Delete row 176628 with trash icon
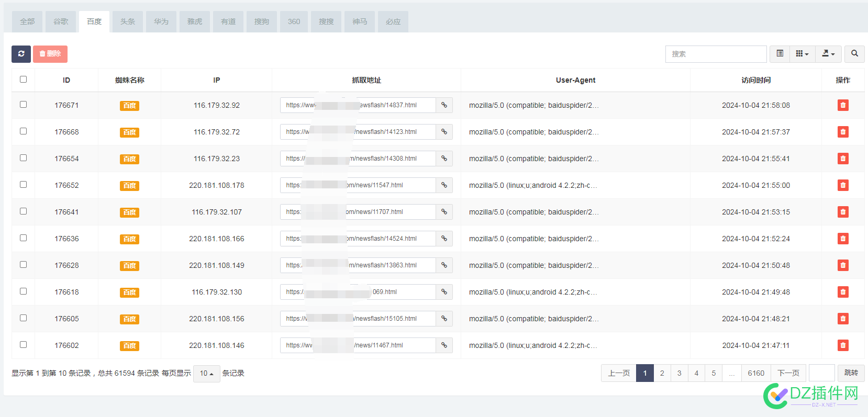The width and height of the screenshot is (868, 417). (x=843, y=265)
